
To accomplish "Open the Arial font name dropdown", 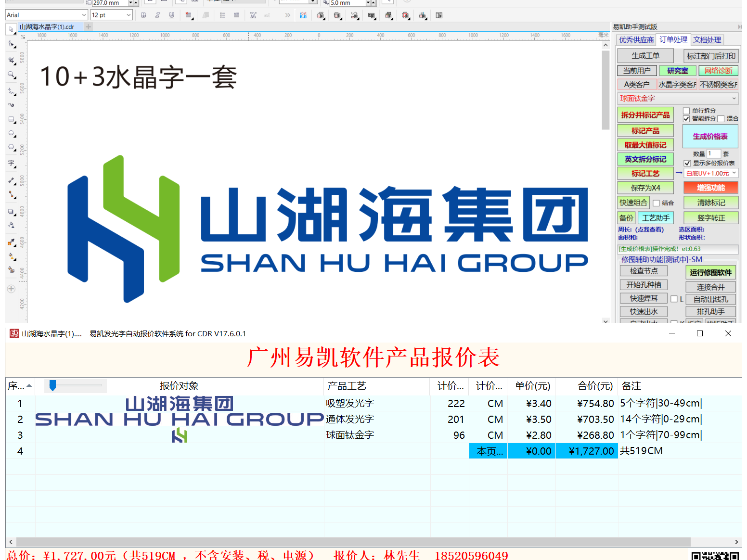I will point(84,15).
